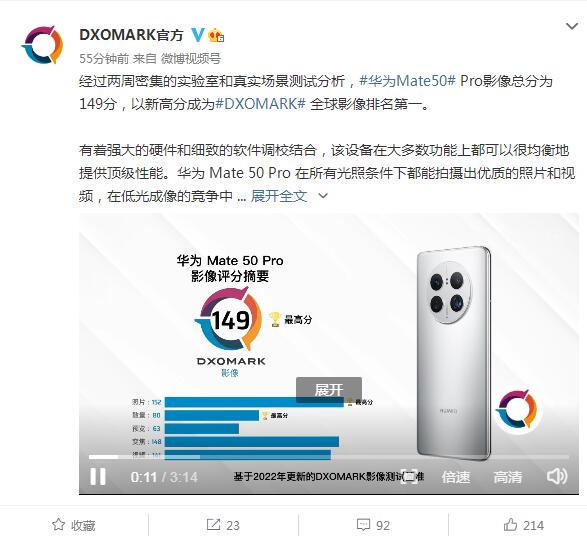This screenshot has height=539, width=587.
Task: Open the post options chevron menu
Action: (572, 26)
